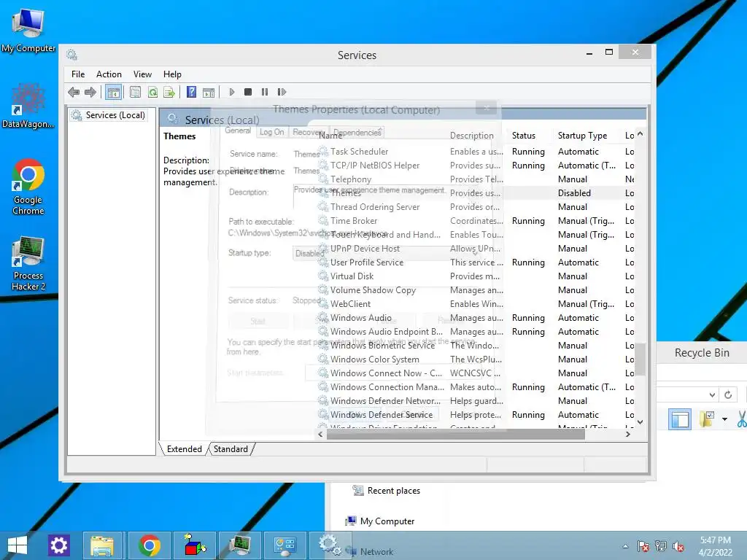This screenshot has width=747, height=560.
Task: Select the UPnP Device Host service
Action: click(x=476, y=248)
